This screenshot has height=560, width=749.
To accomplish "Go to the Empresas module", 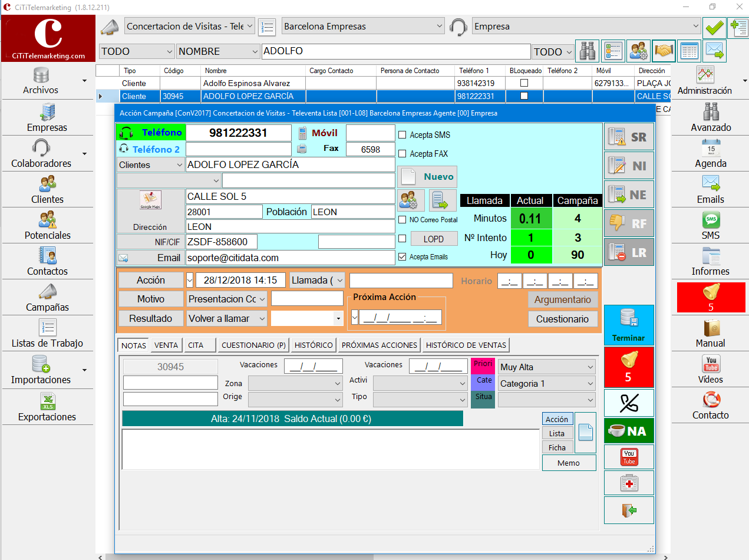I will coord(47,117).
